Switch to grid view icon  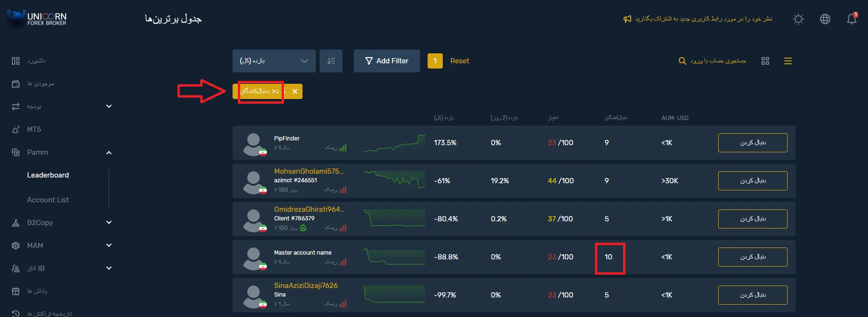click(x=765, y=61)
